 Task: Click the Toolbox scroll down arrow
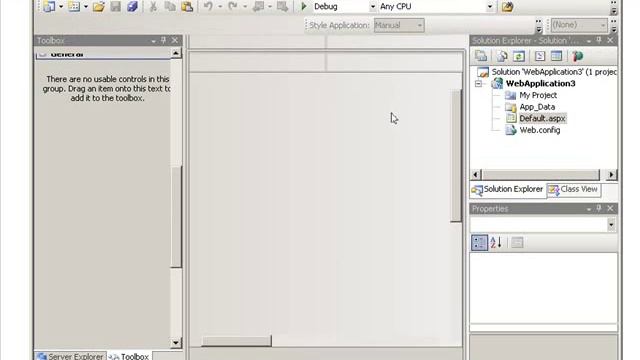point(176,343)
